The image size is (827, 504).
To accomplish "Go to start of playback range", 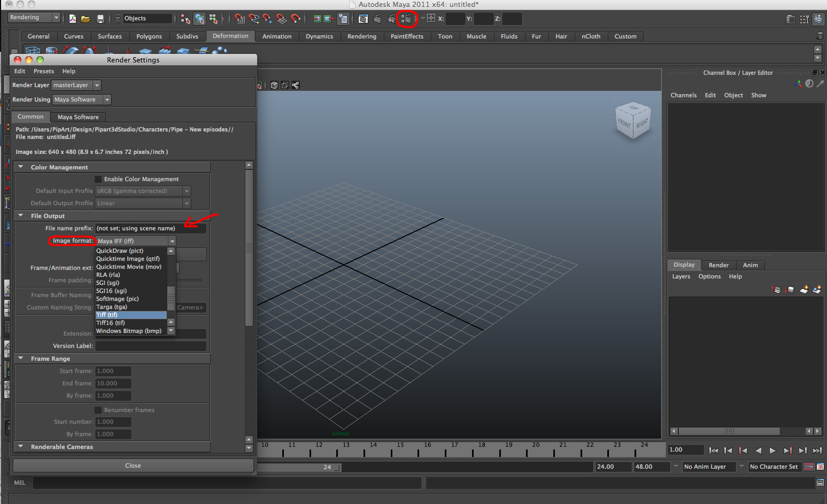I will 714,451.
